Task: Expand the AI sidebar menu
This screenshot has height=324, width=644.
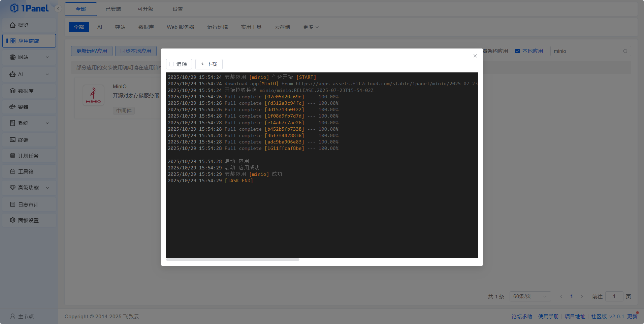Action: [x=29, y=74]
